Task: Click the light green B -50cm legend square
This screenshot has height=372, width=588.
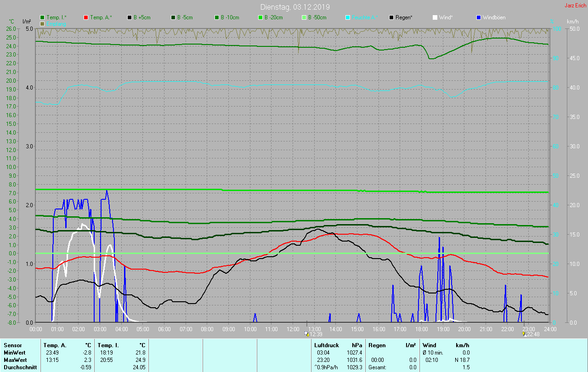Action: coord(304,17)
